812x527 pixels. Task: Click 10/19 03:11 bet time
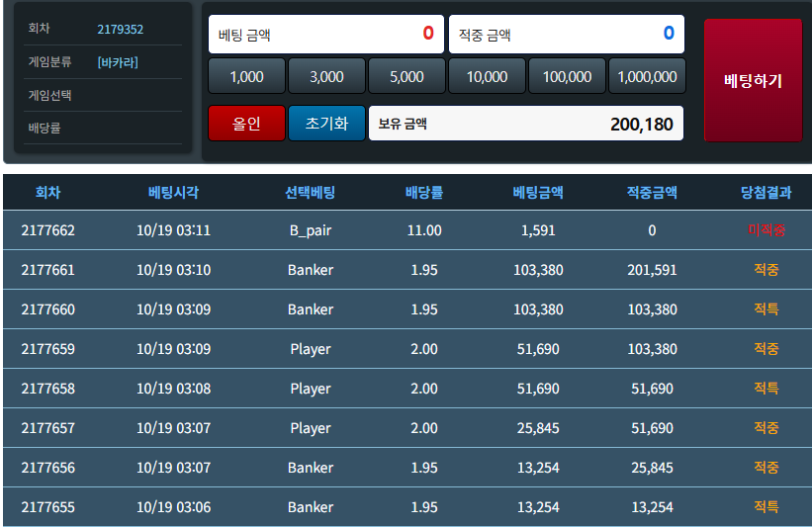tap(173, 229)
